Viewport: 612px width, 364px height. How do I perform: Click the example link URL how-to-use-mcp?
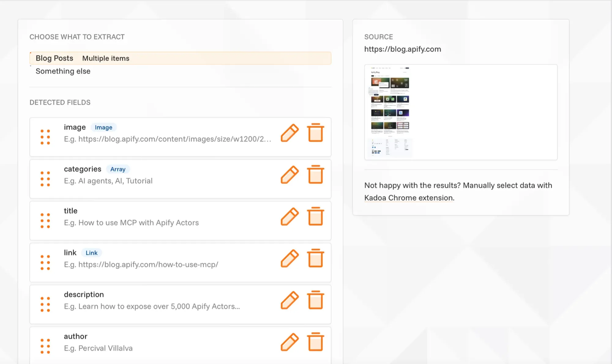pyautogui.click(x=148, y=265)
